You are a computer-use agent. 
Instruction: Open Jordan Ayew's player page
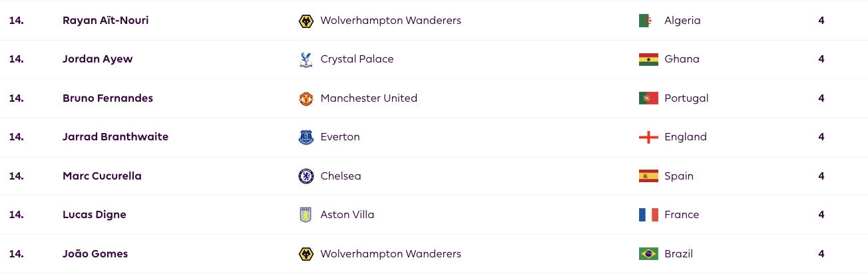(97, 59)
